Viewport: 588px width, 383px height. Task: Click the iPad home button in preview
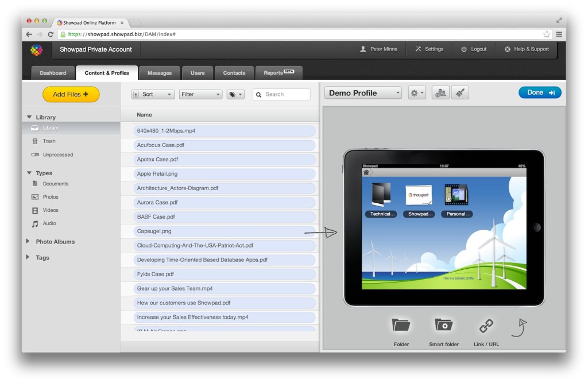pos(537,227)
